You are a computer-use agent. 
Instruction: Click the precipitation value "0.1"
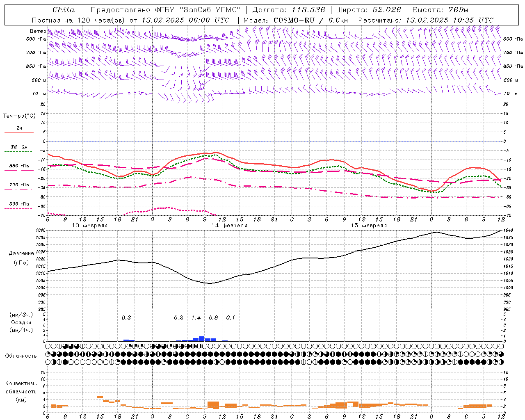coord(231,318)
